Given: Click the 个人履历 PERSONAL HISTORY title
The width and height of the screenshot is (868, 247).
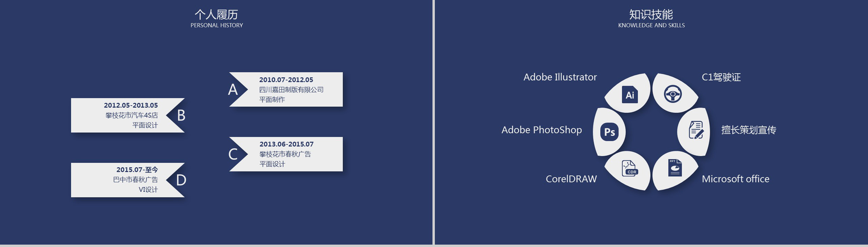Looking at the screenshot, I should coord(216,18).
